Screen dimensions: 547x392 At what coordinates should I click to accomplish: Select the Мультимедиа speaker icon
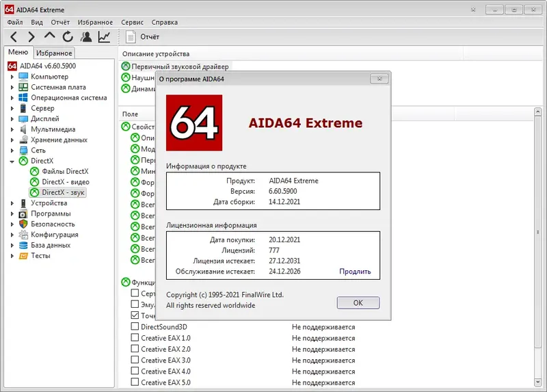click(23, 129)
